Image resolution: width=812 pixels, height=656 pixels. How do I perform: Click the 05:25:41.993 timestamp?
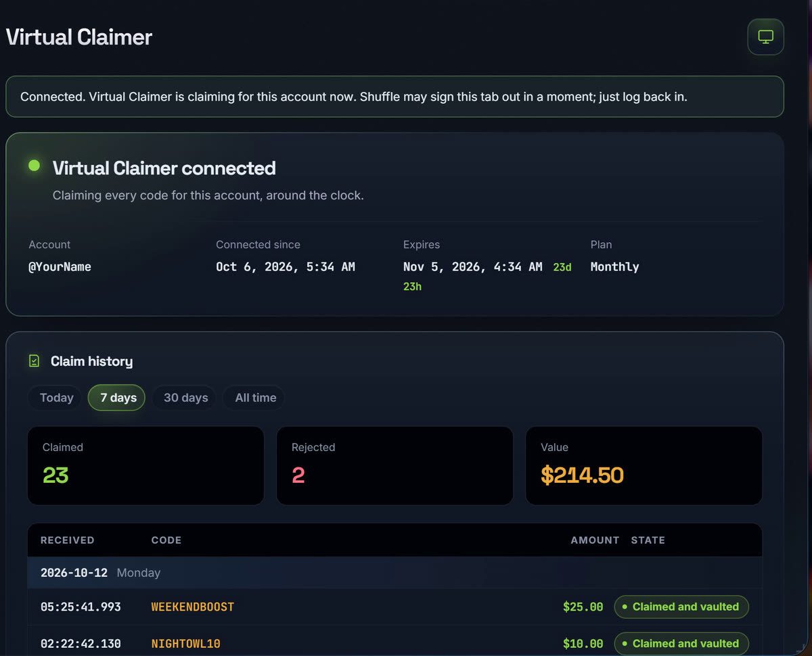point(81,607)
